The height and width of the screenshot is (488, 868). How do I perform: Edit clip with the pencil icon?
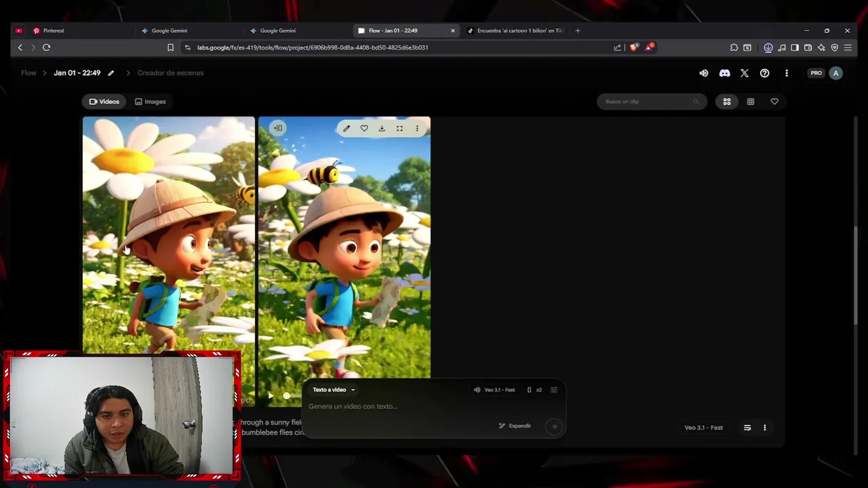[347, 128]
